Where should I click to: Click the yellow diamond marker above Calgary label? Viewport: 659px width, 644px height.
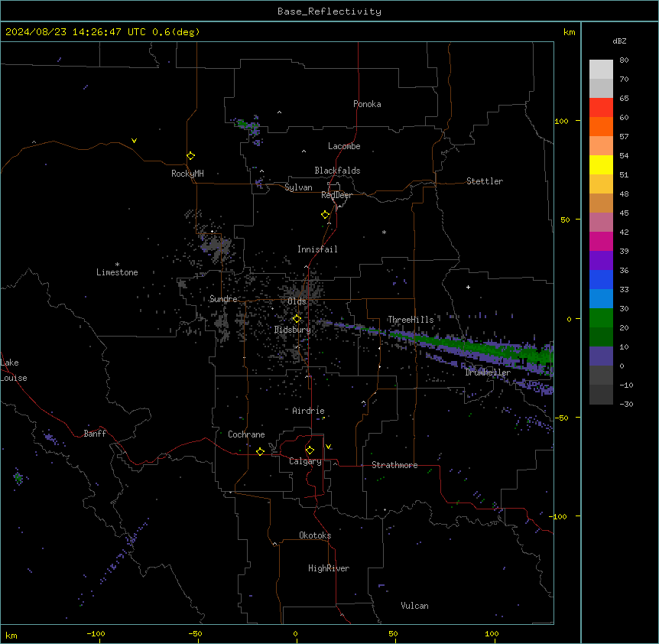(x=310, y=450)
